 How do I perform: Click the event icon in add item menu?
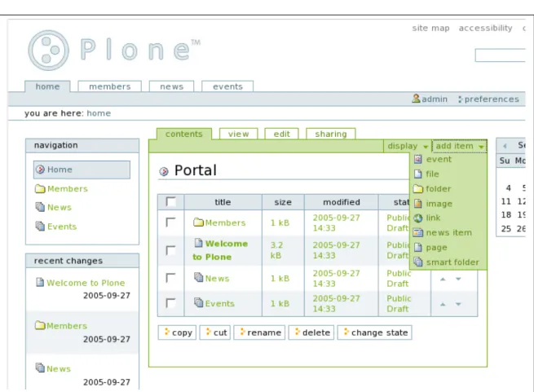point(418,160)
